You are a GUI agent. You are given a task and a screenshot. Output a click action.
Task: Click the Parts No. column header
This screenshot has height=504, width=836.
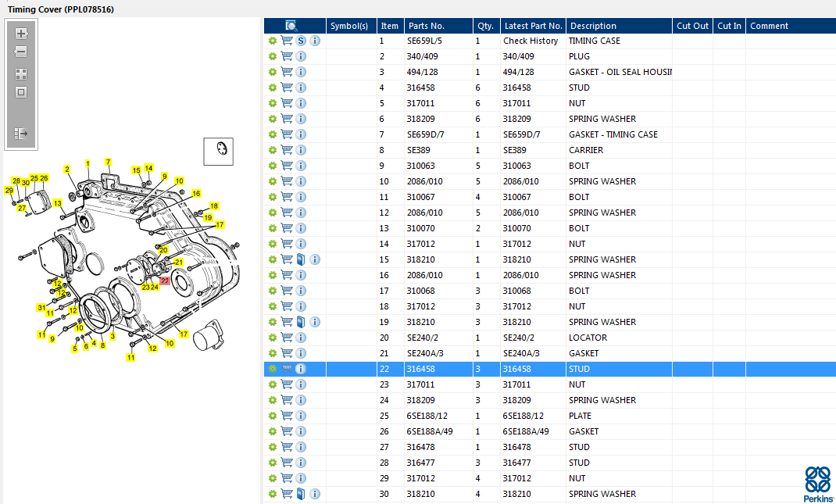426,26
